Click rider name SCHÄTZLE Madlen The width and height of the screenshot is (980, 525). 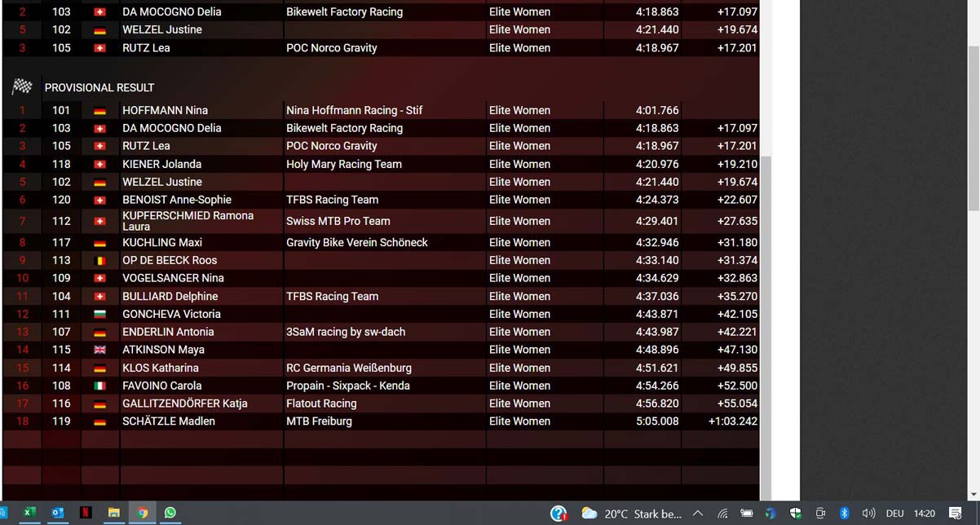pyautogui.click(x=169, y=421)
